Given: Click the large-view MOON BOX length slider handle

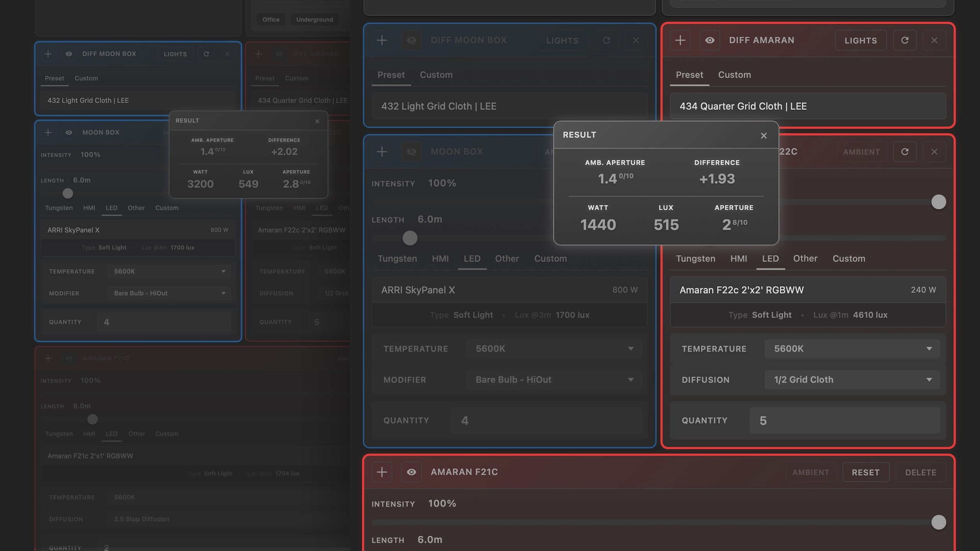Looking at the screenshot, I should pyautogui.click(x=410, y=238).
